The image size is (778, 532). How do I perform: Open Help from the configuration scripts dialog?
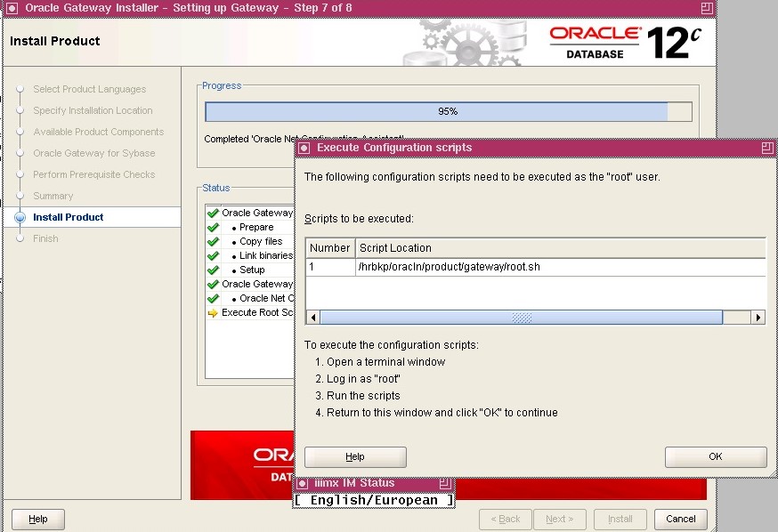[354, 456]
